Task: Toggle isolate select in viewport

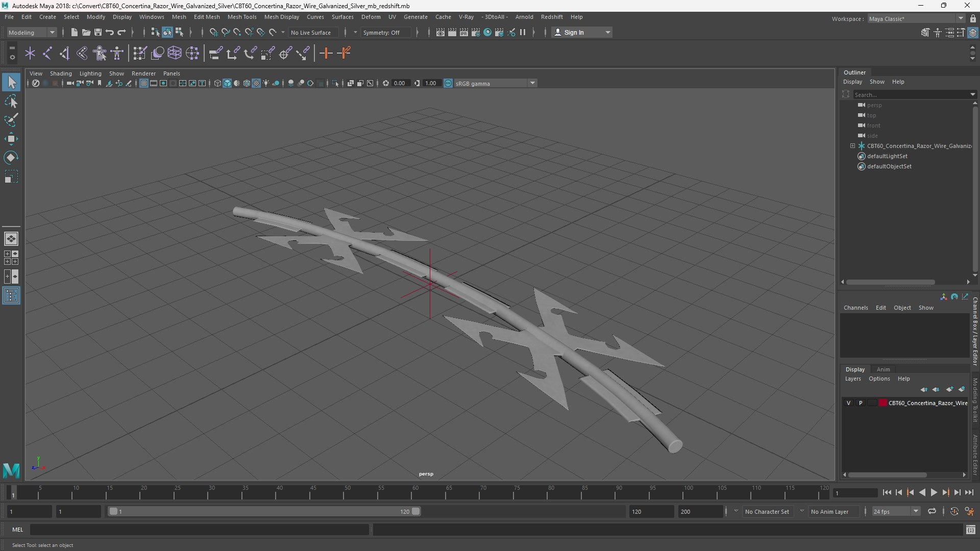Action: click(x=335, y=83)
